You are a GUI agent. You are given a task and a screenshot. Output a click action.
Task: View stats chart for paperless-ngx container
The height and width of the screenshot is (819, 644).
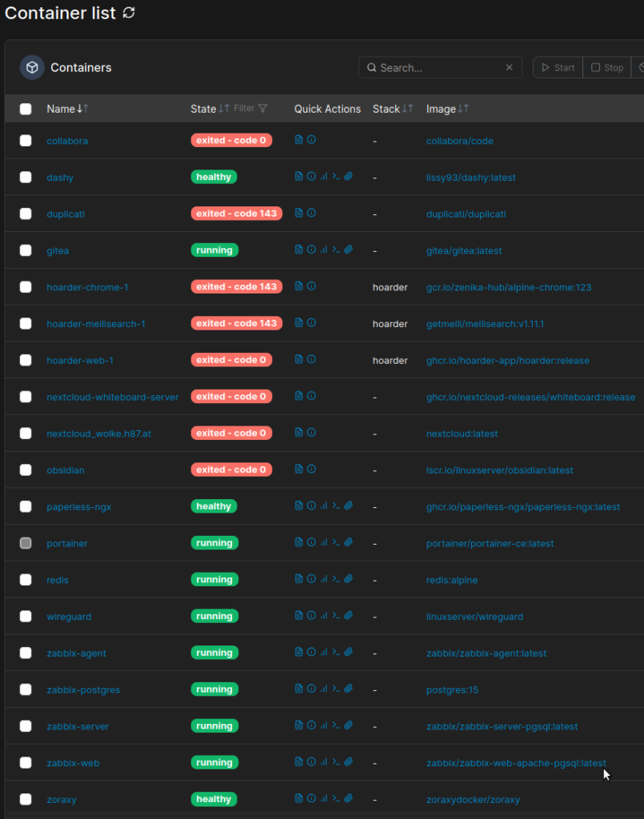pos(324,505)
